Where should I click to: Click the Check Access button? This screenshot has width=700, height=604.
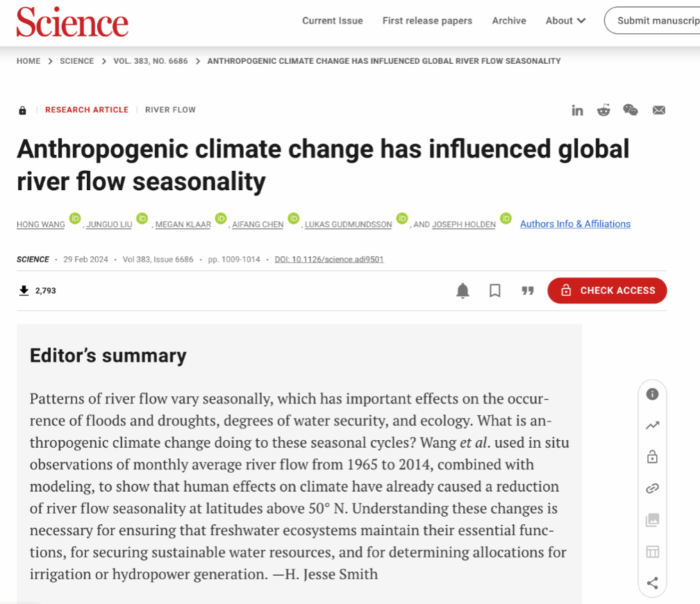tap(607, 291)
